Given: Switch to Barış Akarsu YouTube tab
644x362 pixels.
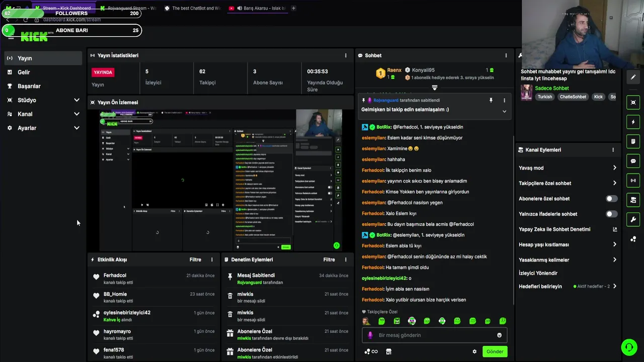Looking at the screenshot, I should tap(258, 8).
